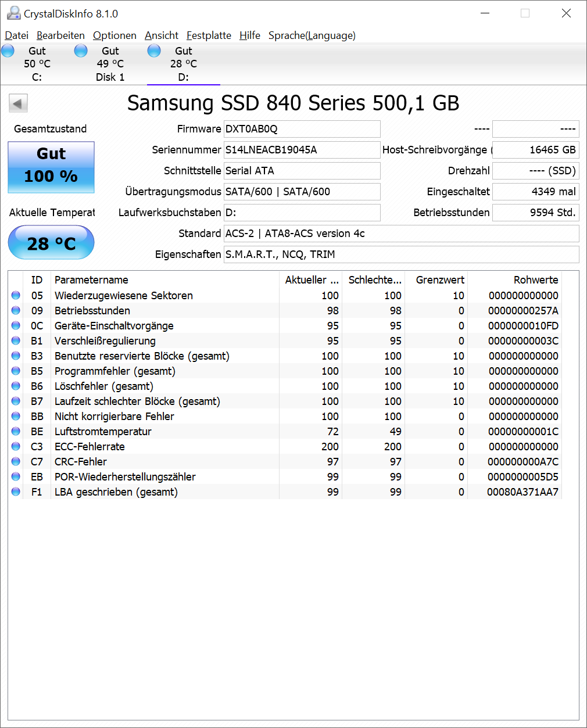Viewport: 587px width, 728px height.
Task: Click status dot of Luftstromtemperatur row
Action: click(16, 432)
